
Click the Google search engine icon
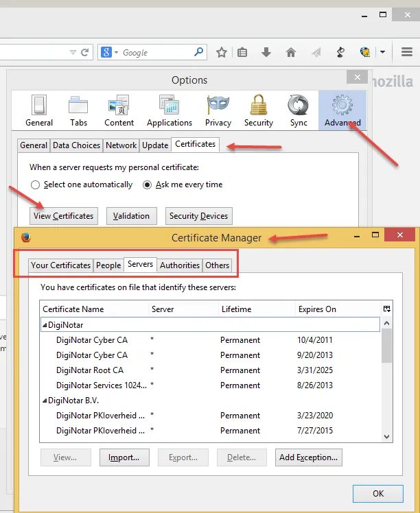click(106, 52)
